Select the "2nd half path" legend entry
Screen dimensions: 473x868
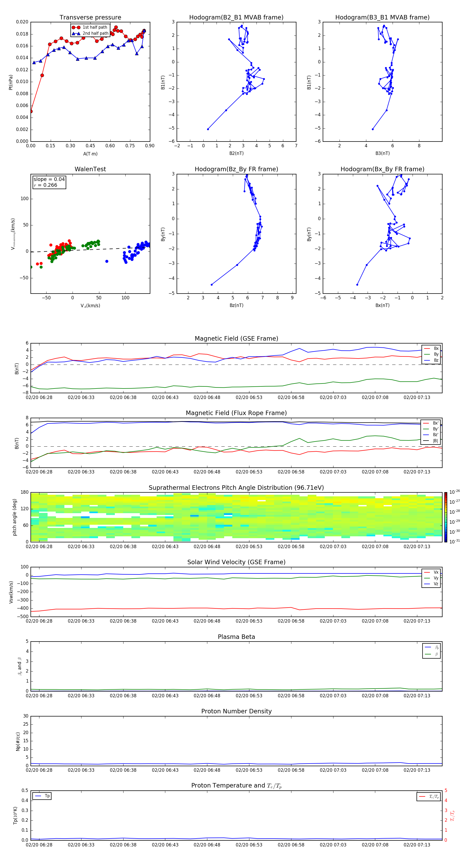point(90,33)
